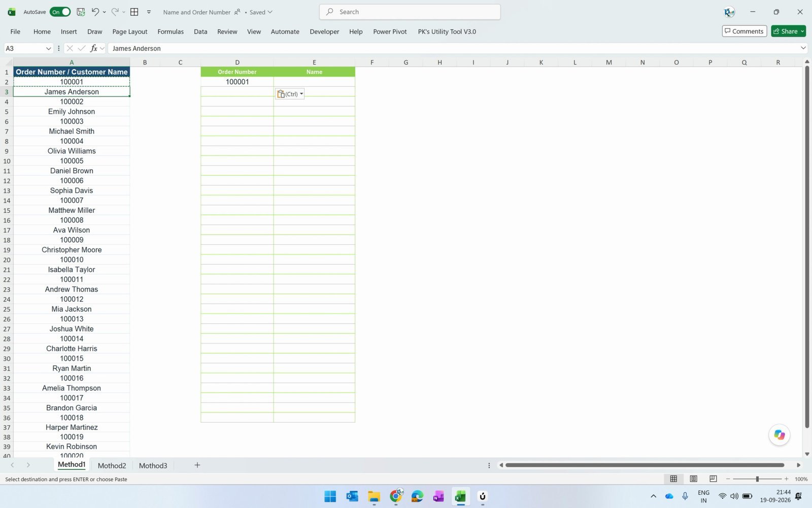Switch to the Method2 sheet tab
This screenshot has width=812, height=508.
[112, 465]
